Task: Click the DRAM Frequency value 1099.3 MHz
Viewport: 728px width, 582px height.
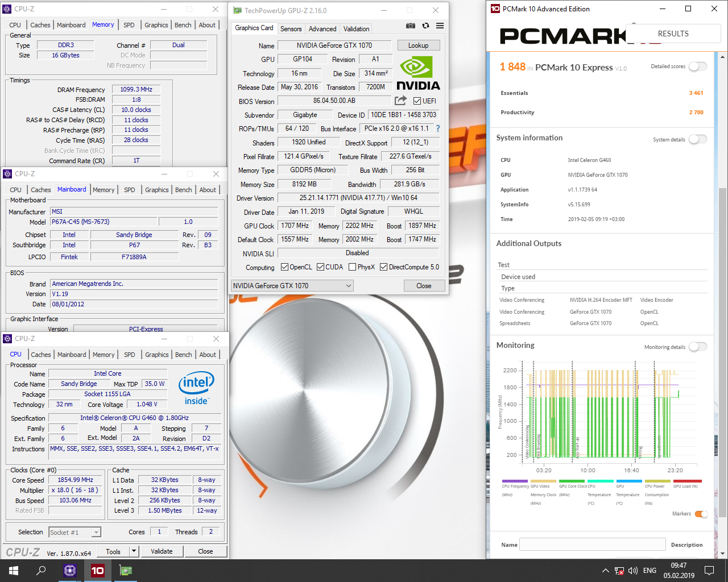Action: pos(136,89)
